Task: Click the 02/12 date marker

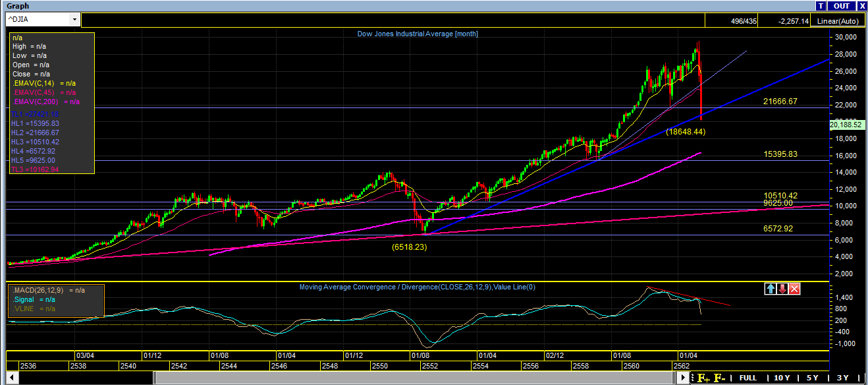Action: [x=554, y=355]
